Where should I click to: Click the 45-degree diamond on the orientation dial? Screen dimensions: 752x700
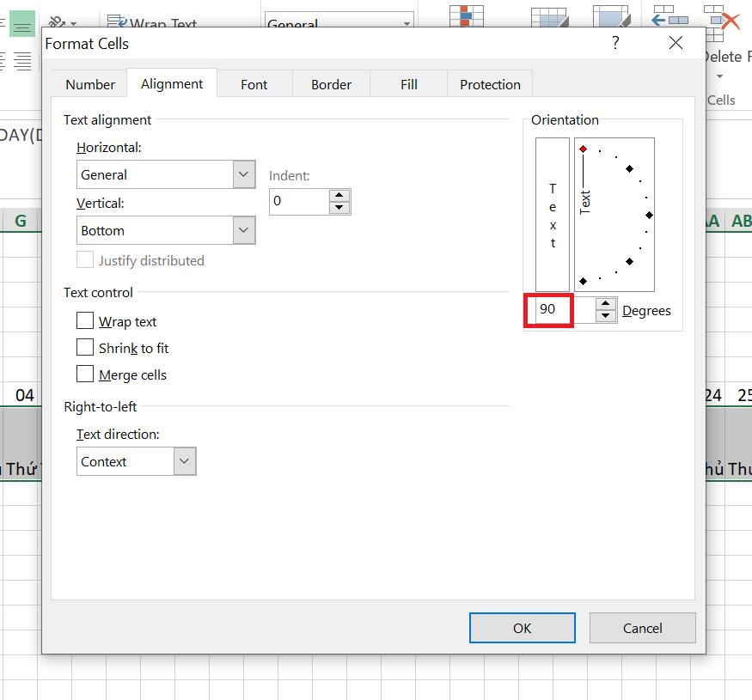pyautogui.click(x=630, y=169)
